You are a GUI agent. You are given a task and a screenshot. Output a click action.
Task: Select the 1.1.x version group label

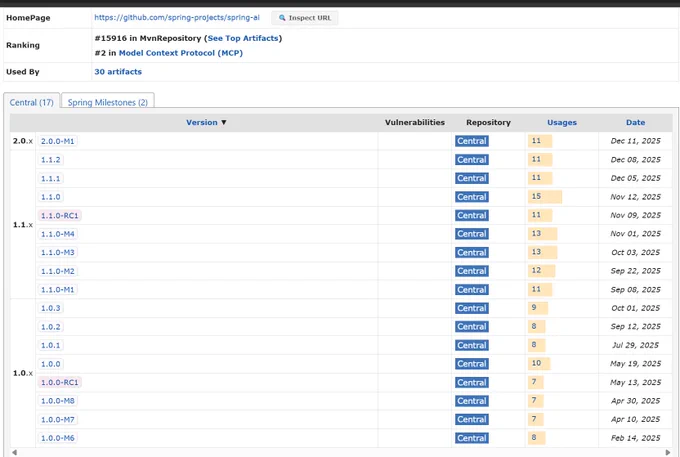click(x=23, y=225)
